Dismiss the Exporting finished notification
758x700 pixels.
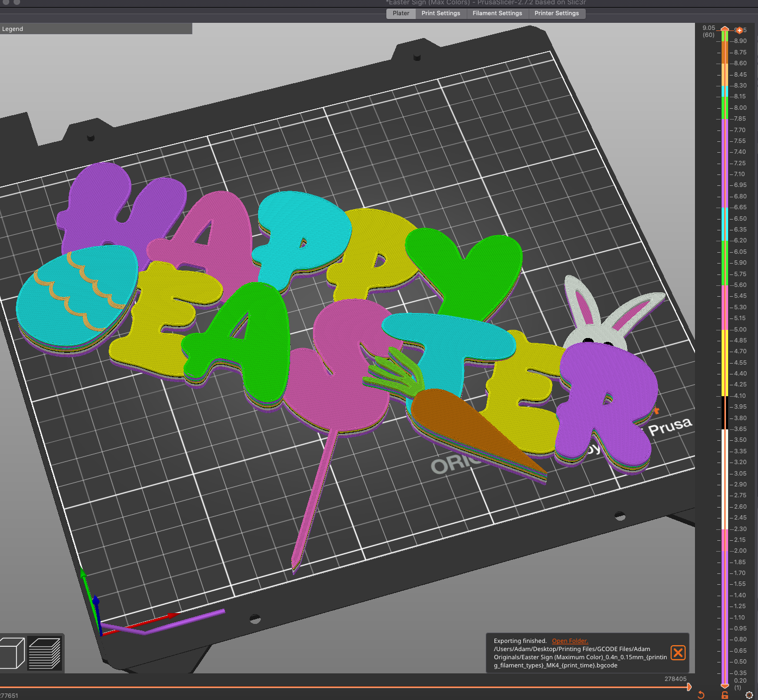[678, 653]
